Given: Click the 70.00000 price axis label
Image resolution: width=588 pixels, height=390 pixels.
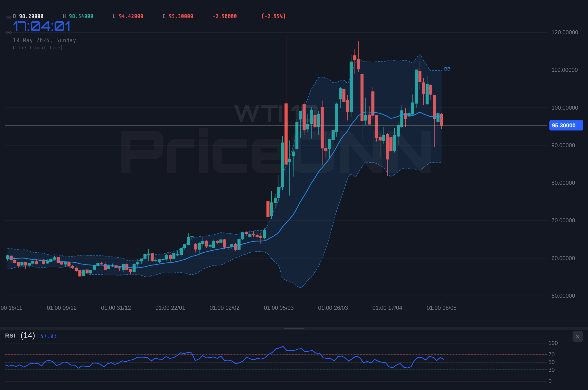Looking at the screenshot, I should pyautogui.click(x=563, y=220).
